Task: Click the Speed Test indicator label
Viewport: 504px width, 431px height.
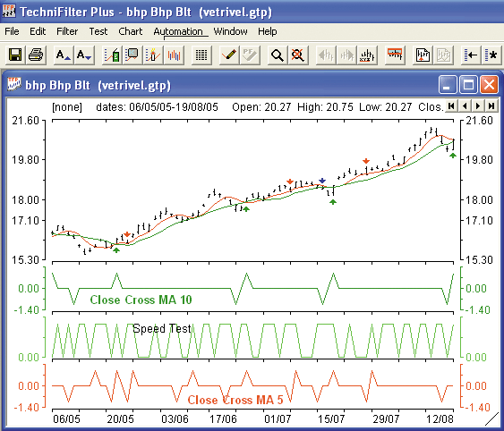Action: [x=162, y=328]
